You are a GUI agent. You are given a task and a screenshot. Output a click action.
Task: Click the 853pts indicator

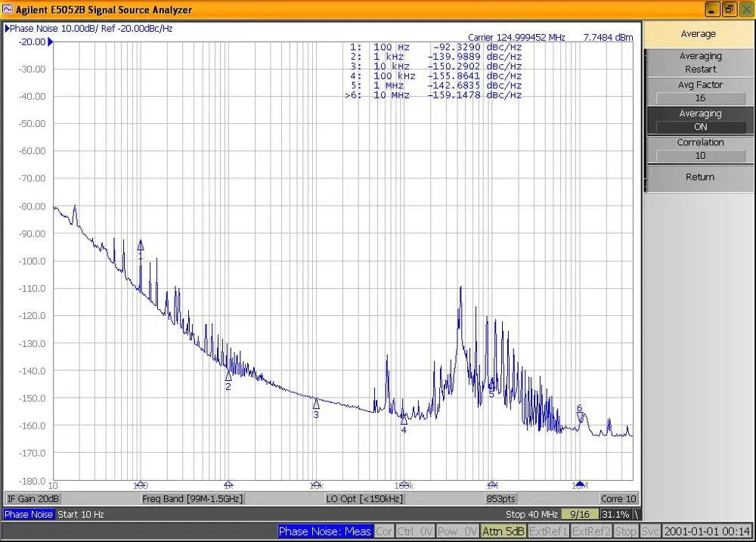pyautogui.click(x=500, y=499)
